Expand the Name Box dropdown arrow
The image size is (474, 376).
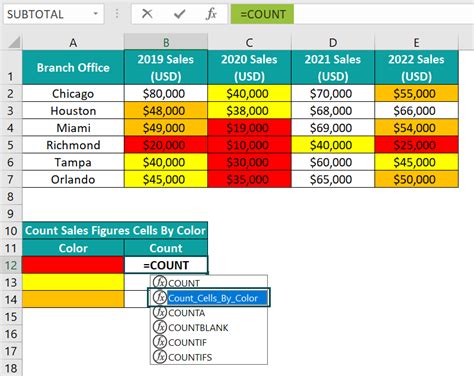coord(96,14)
